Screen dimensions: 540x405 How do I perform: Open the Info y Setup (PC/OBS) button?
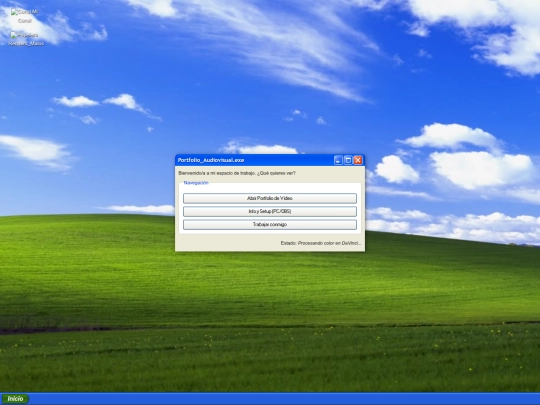(270, 211)
